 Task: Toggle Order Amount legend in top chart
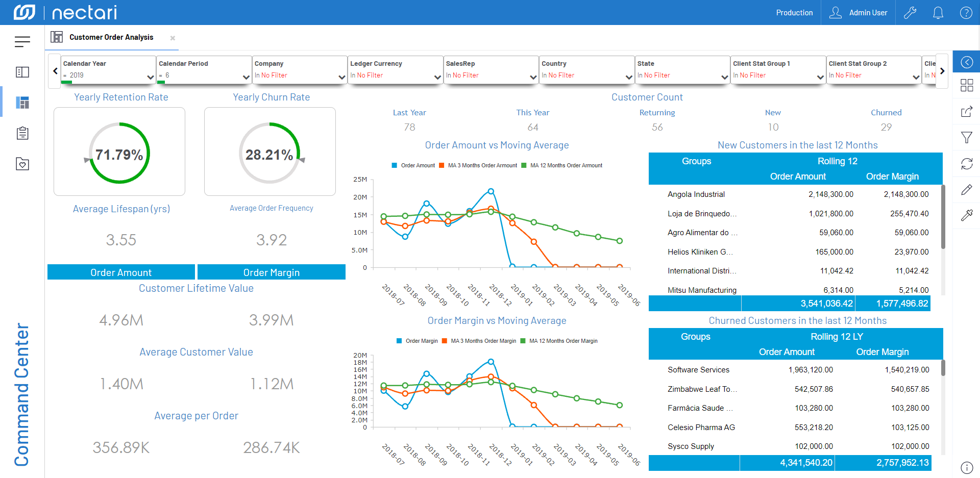413,165
